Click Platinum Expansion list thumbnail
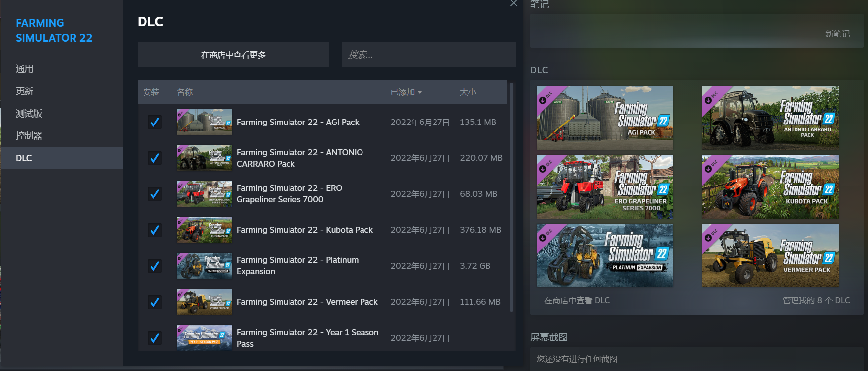Screen dimensions: 868x371 click(x=205, y=266)
